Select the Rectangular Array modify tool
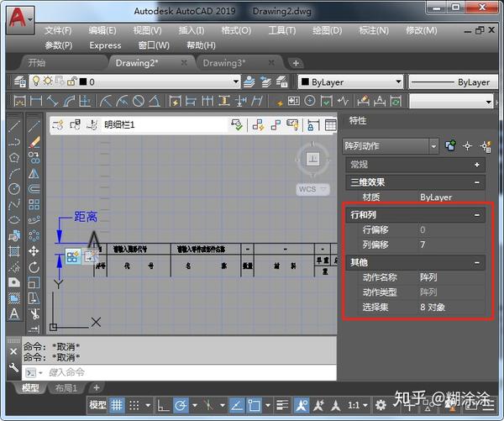The image size is (504, 421). point(34,204)
